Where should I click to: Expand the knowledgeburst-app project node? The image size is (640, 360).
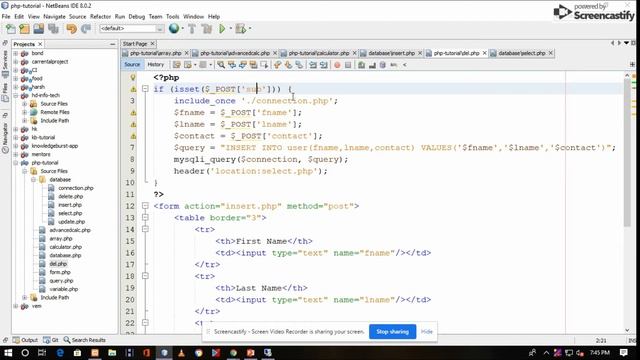tap(16, 146)
